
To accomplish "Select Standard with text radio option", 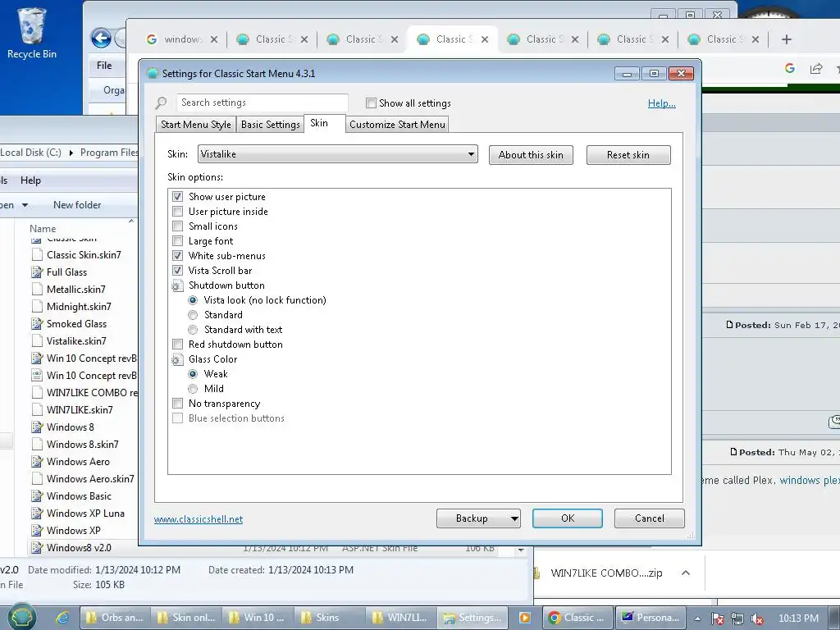I will [x=193, y=330].
